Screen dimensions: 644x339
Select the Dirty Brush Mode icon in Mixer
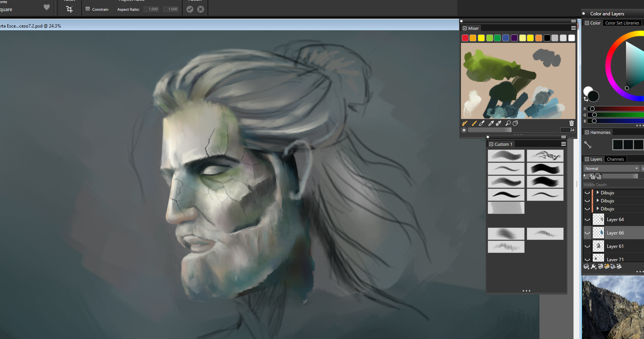coord(464,123)
